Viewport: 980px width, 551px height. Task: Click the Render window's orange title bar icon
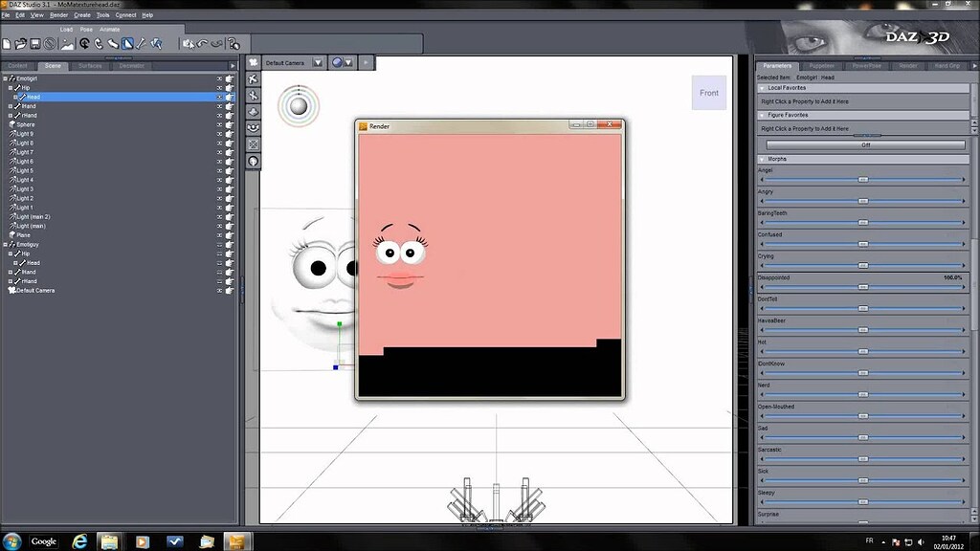pyautogui.click(x=362, y=125)
